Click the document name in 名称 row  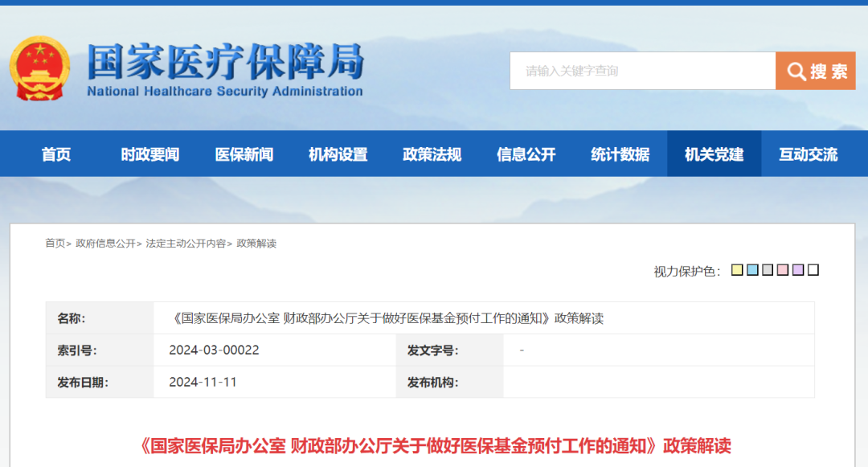pos(387,318)
